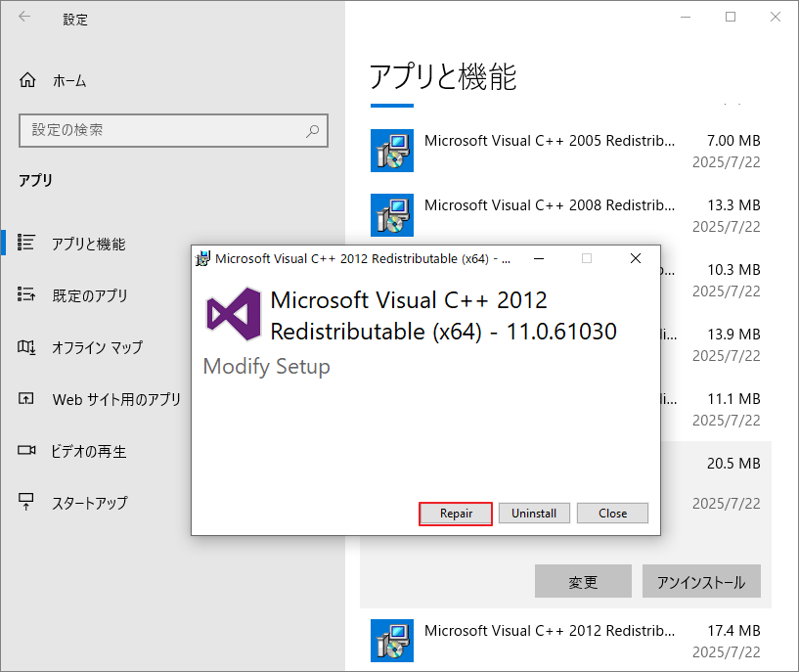The image size is (799, 672).
Task: Click the Repair button
Action: point(455,513)
